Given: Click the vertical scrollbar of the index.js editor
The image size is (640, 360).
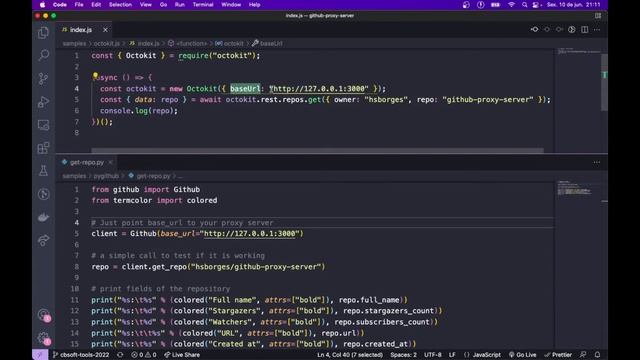Looking at the screenshot, I should (604, 82).
